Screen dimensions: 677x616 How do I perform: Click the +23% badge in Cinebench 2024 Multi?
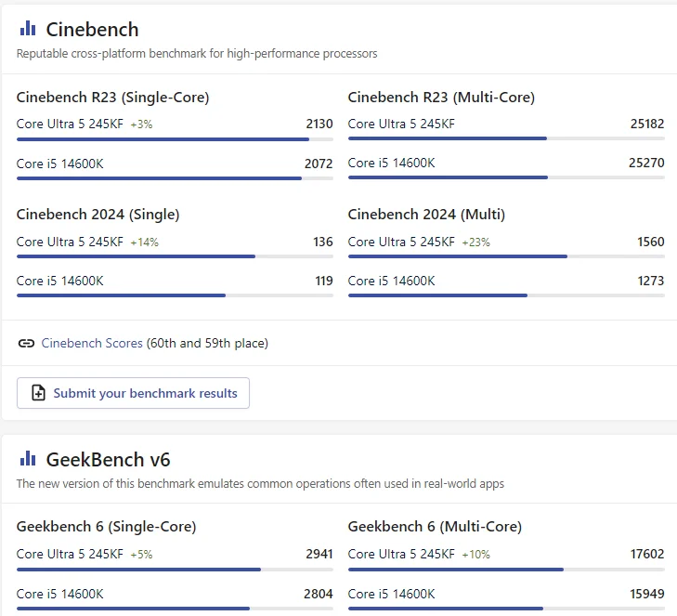click(475, 242)
